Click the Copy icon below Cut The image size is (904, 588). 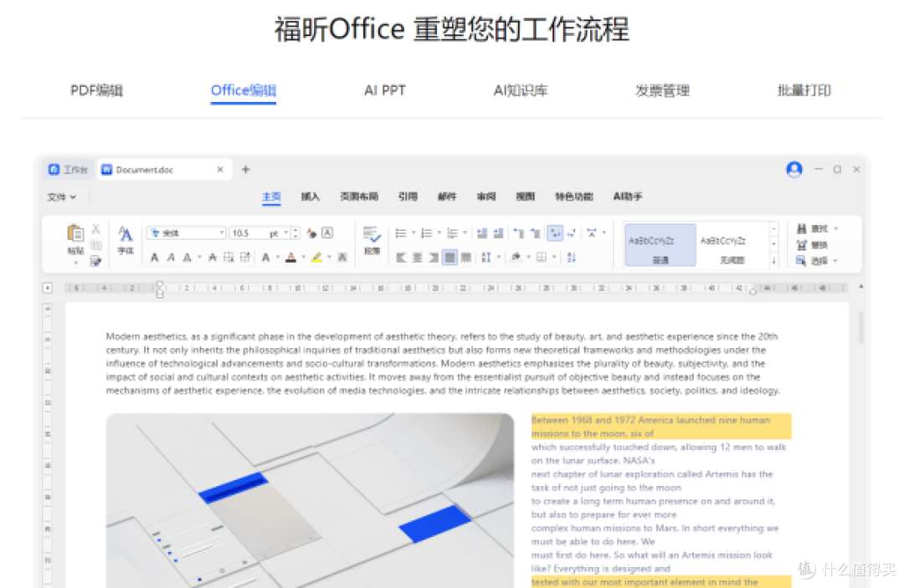coord(96,245)
